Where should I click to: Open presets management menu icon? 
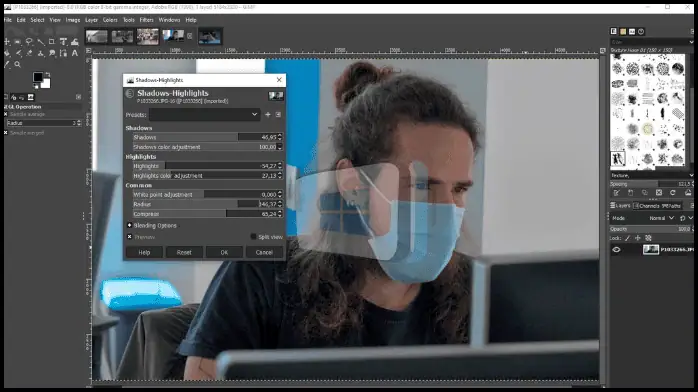click(x=278, y=115)
